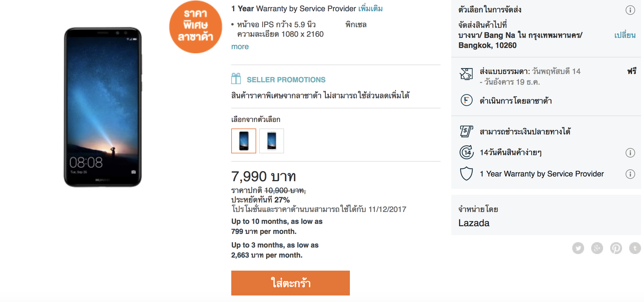The width and height of the screenshot is (644, 302).
Task: Click the Google Plus share icon
Action: (597, 248)
